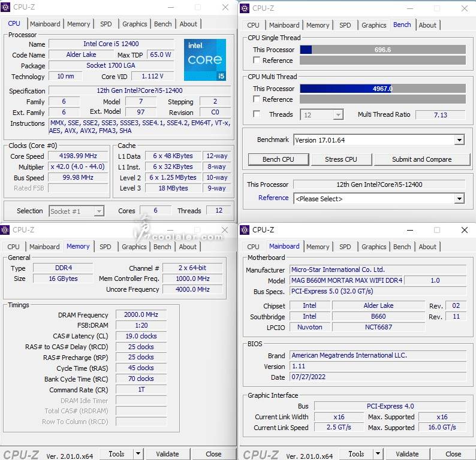This screenshot has height=460, width=476.
Task: Expand the Tools arrow in the Memory window
Action: tap(138, 453)
